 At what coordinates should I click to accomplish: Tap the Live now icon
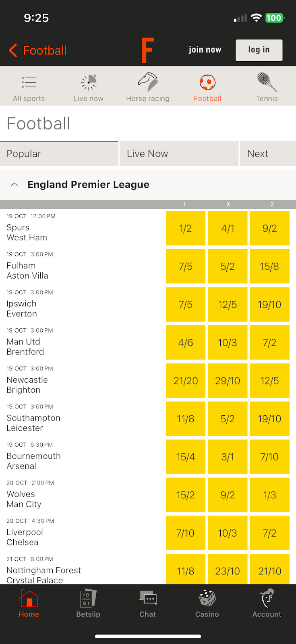[x=89, y=83]
